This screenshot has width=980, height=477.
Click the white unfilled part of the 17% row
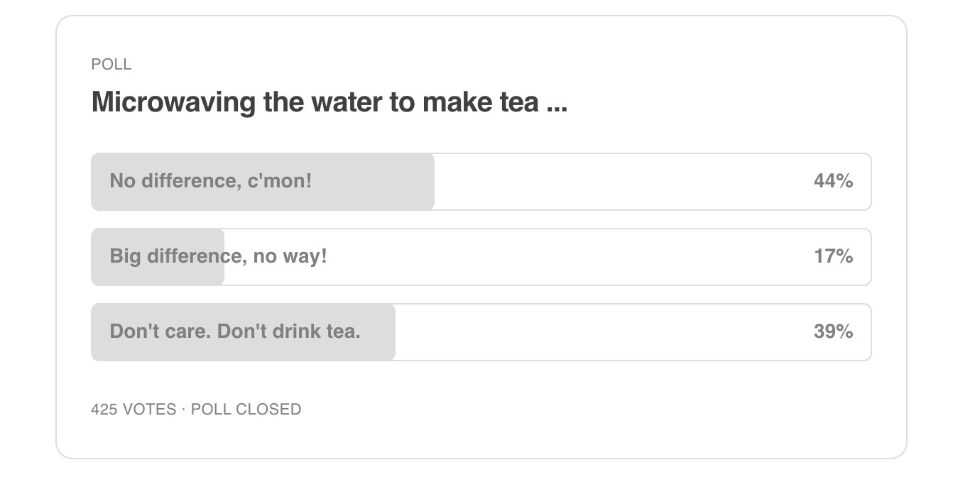click(548, 257)
